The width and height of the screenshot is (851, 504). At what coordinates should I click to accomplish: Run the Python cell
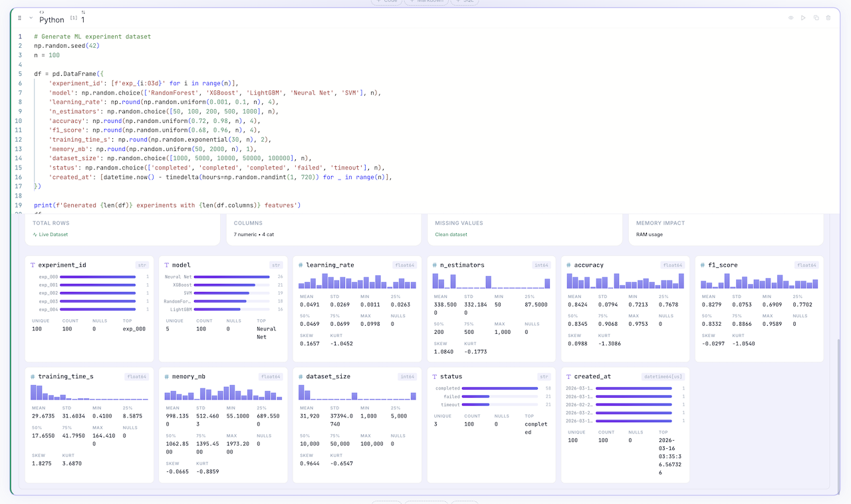[803, 18]
